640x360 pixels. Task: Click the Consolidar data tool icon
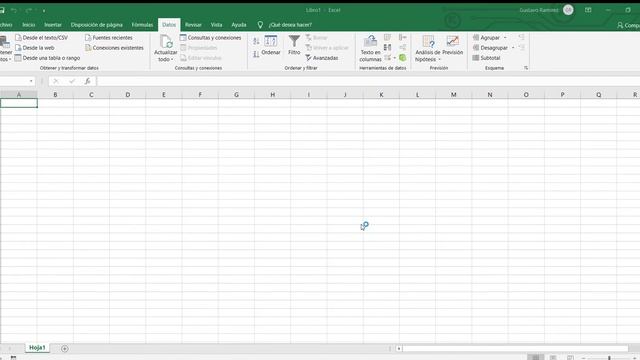pyautogui.click(x=402, y=38)
